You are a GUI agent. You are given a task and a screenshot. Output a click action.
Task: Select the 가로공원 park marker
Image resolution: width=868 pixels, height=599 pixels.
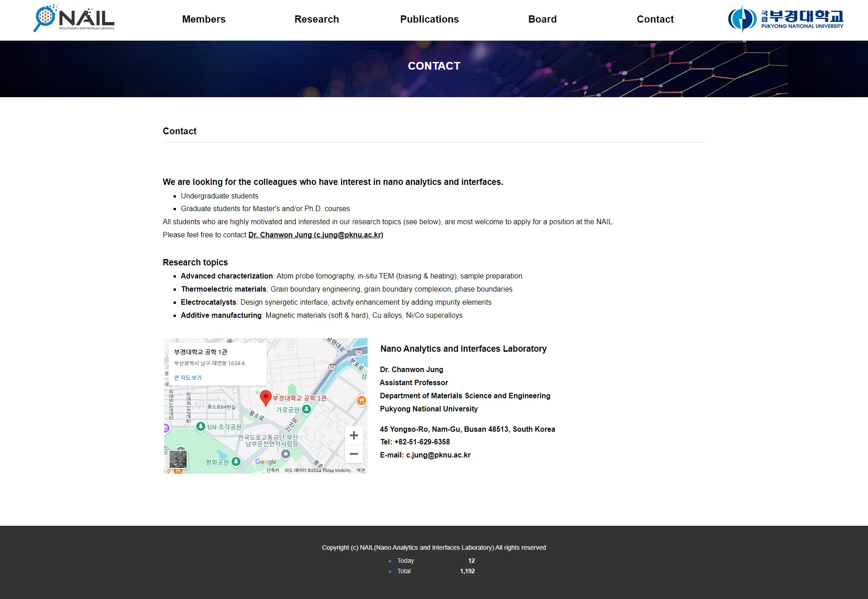tap(307, 409)
